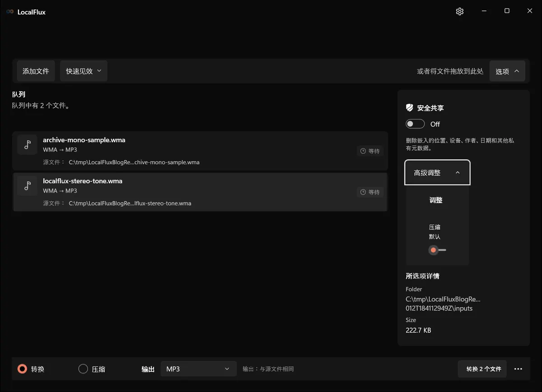Click the music note icon for localflux-stereo-tone.wma
The height and width of the screenshot is (392, 542).
point(27,185)
